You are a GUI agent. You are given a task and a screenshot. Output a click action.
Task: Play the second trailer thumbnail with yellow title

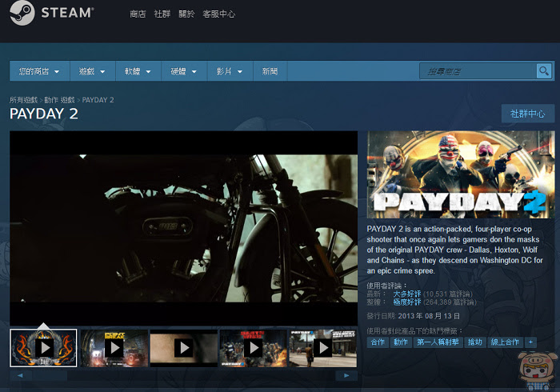point(114,348)
